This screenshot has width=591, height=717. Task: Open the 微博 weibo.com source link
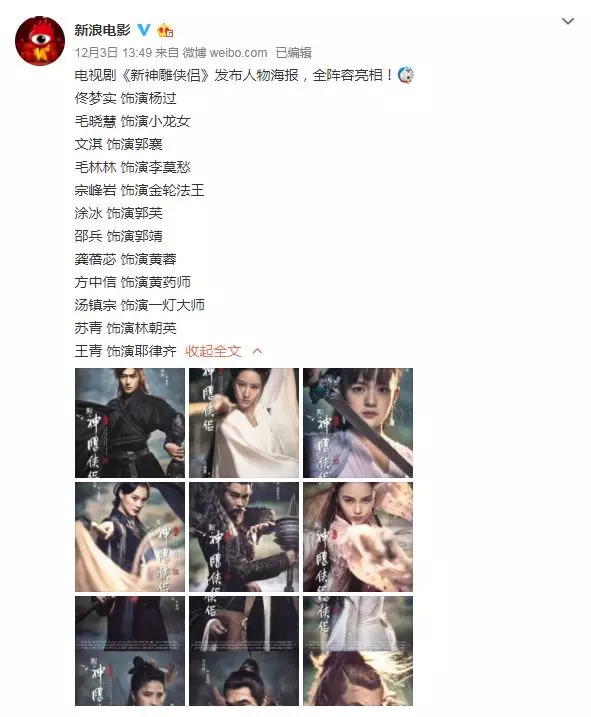[225, 53]
